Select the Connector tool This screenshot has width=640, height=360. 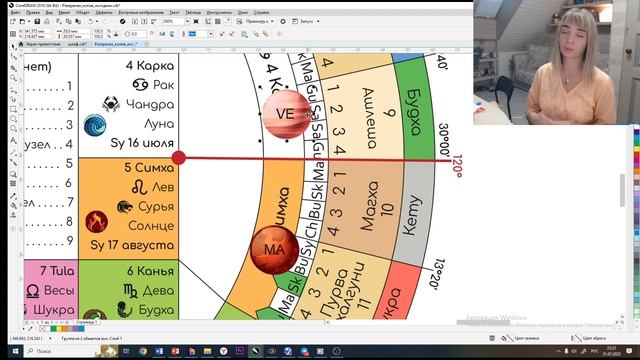(13, 162)
